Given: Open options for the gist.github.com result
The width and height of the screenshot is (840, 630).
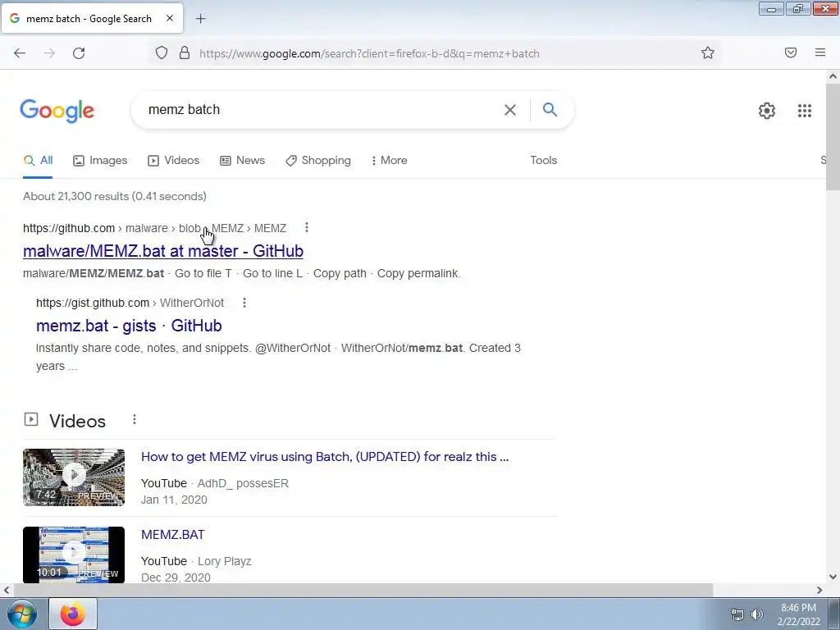Looking at the screenshot, I should point(244,303).
